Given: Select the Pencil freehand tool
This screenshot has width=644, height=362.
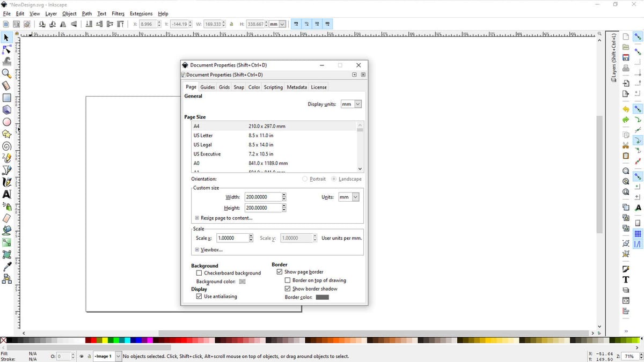Looking at the screenshot, I should [6, 158].
